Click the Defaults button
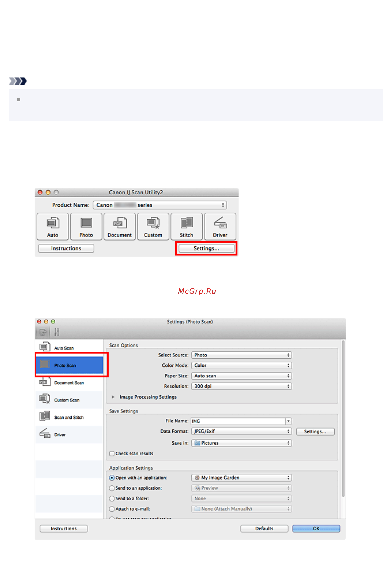392x582 pixels. [x=264, y=529]
